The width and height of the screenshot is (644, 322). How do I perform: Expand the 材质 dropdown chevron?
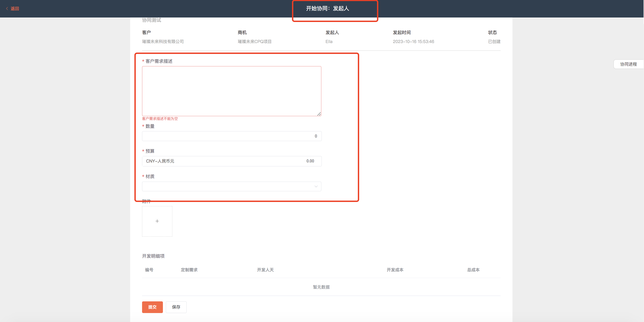click(x=316, y=186)
